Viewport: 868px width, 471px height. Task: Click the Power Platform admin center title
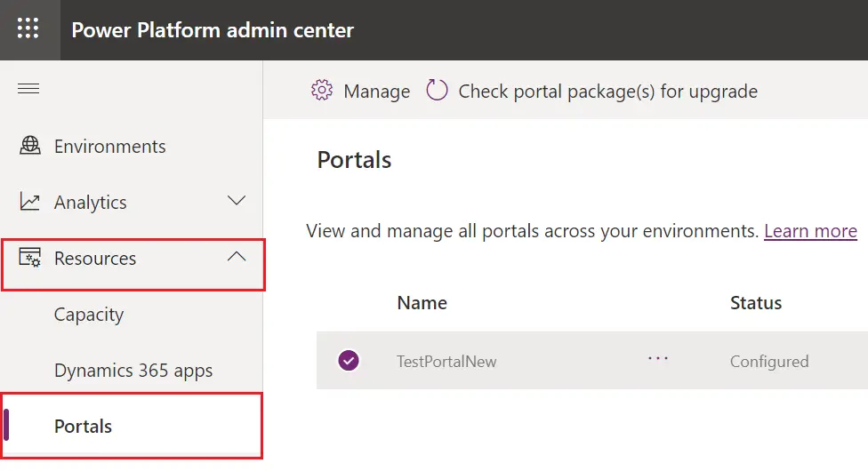click(213, 30)
